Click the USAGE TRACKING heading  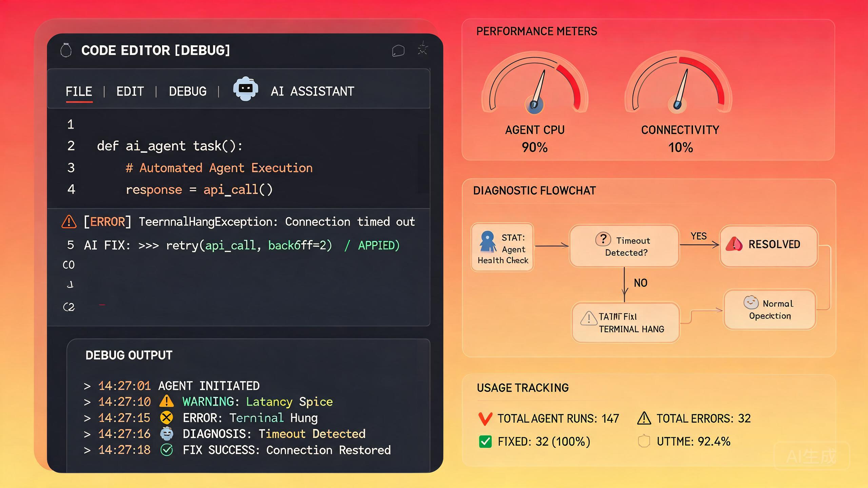pyautogui.click(x=522, y=388)
